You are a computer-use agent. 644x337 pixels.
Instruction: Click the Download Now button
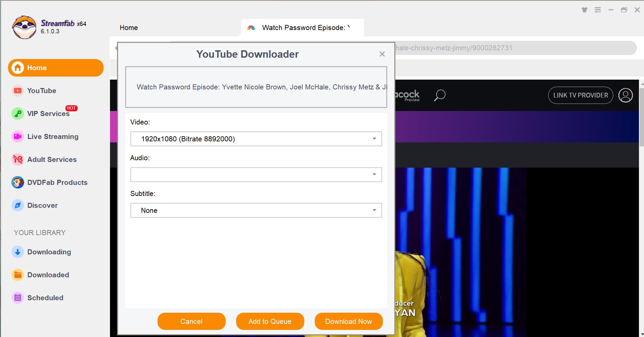coord(348,321)
